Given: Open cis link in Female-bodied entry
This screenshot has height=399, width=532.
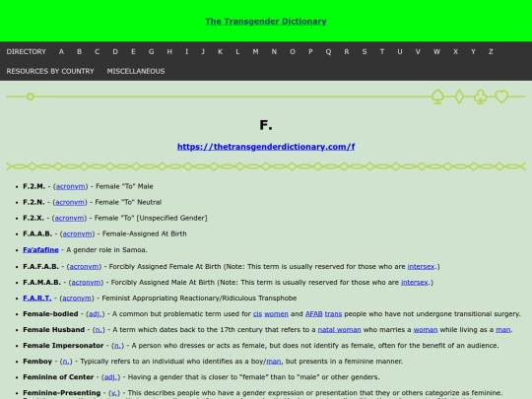Looking at the screenshot, I should [257, 314].
